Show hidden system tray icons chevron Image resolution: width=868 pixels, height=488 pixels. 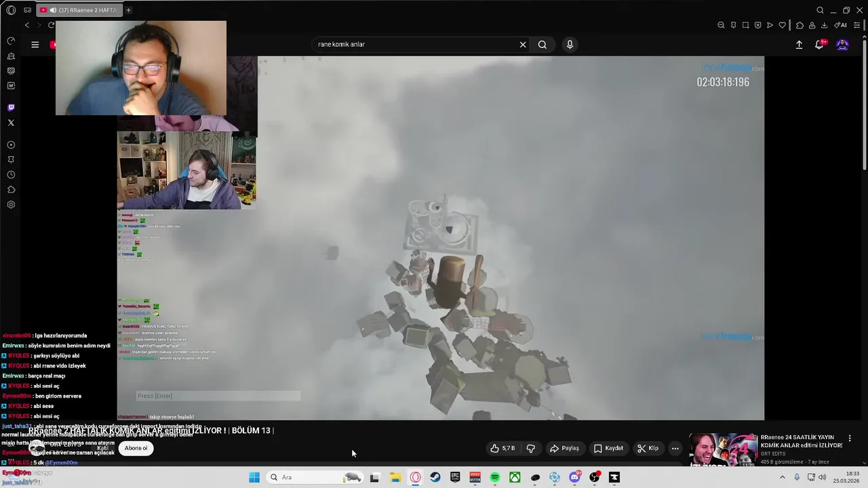click(783, 477)
